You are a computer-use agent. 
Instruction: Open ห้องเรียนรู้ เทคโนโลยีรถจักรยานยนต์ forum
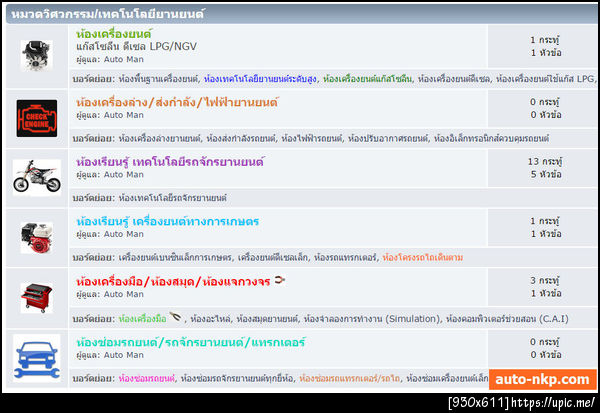pos(170,162)
